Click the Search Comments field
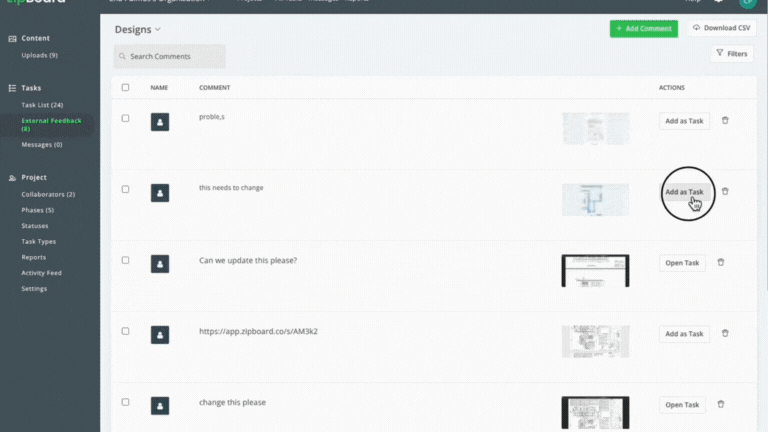Image resolution: width=768 pixels, height=432 pixels. pos(169,56)
